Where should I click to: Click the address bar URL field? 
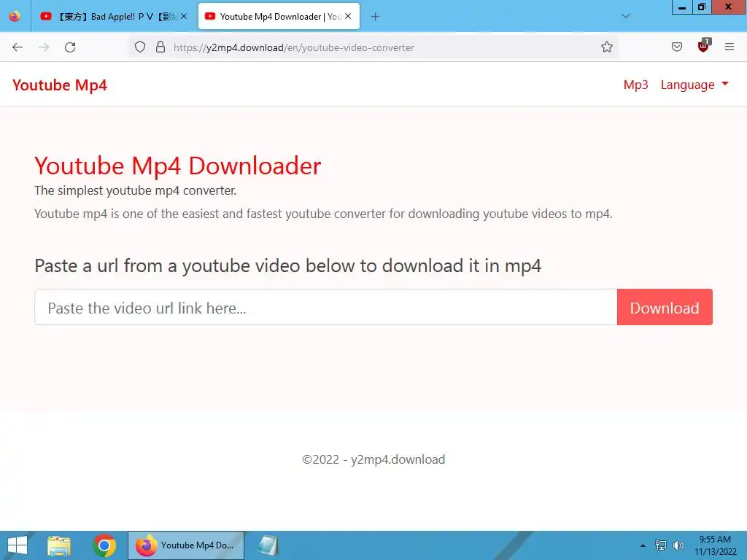coord(373,47)
